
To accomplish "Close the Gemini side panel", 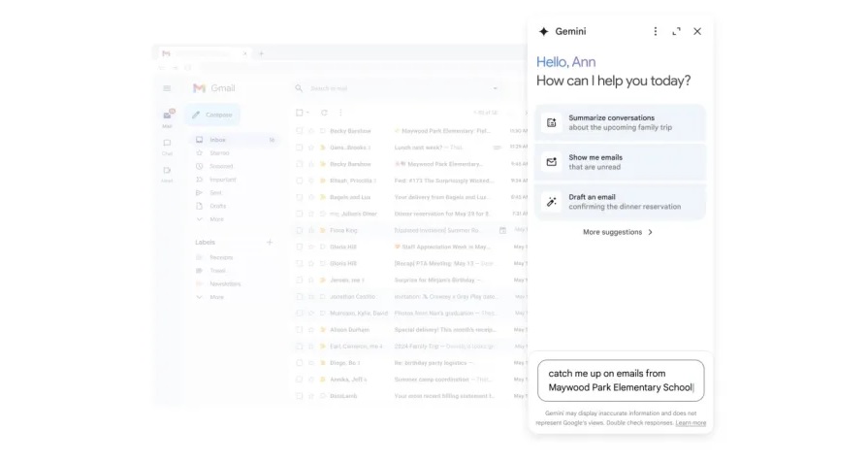I will [697, 32].
